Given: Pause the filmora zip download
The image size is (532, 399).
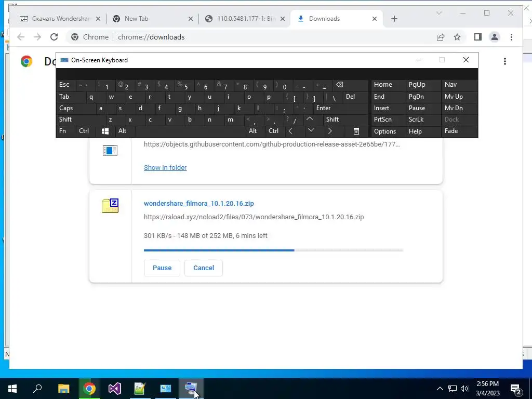Looking at the screenshot, I should (162, 268).
